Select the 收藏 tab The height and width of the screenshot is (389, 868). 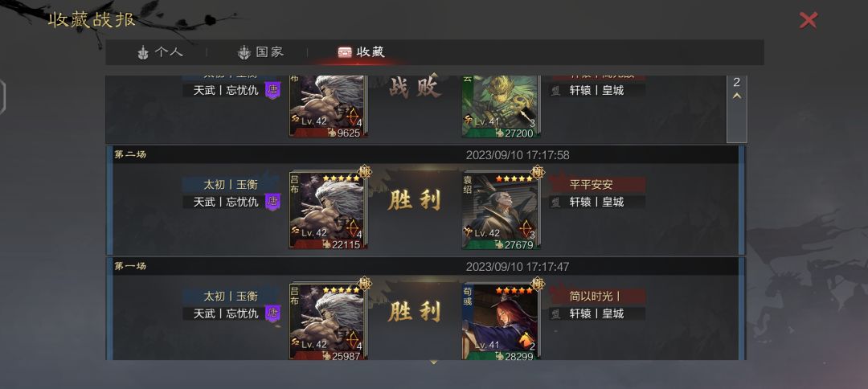[x=361, y=52]
